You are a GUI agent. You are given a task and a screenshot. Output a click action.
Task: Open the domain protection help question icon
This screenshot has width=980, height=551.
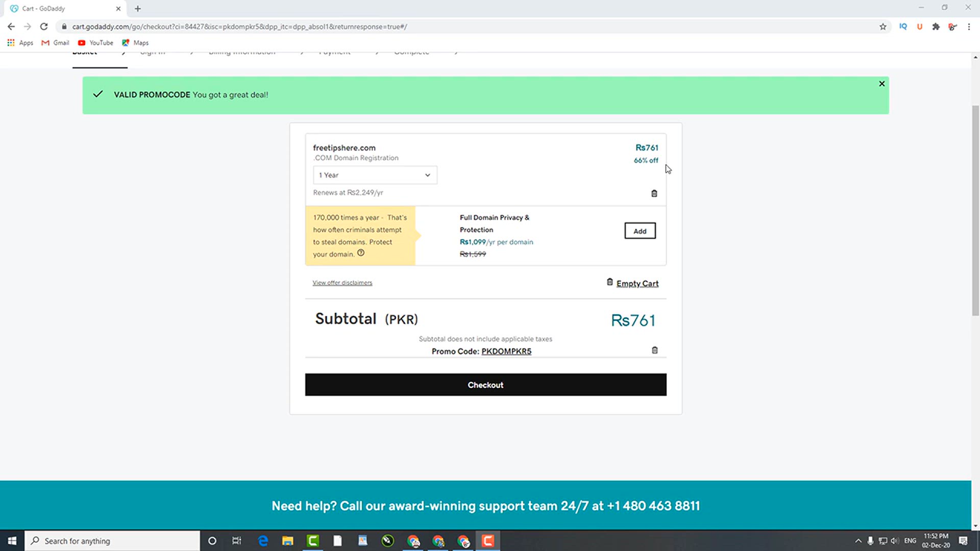[361, 253]
